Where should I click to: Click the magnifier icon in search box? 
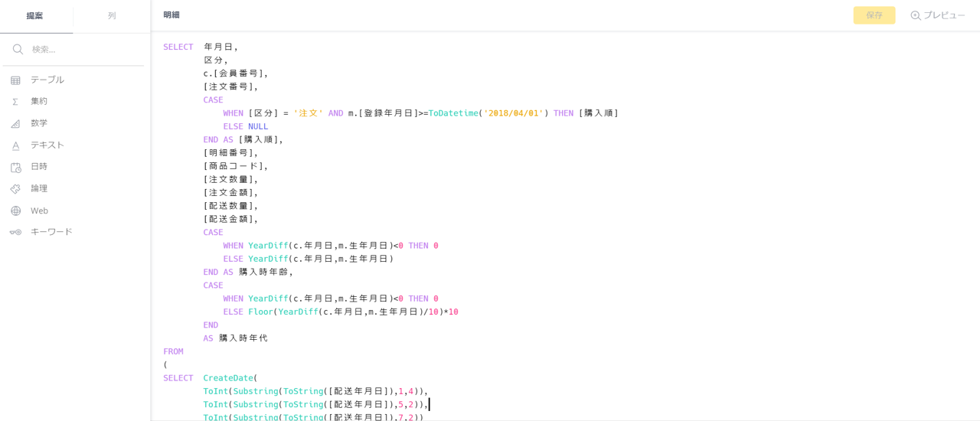pyautogui.click(x=18, y=50)
